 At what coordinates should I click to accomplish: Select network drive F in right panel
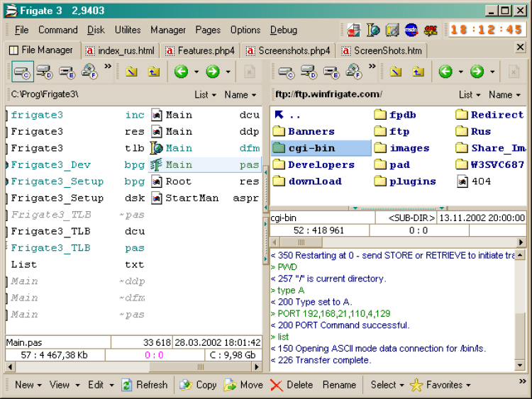tap(354, 72)
